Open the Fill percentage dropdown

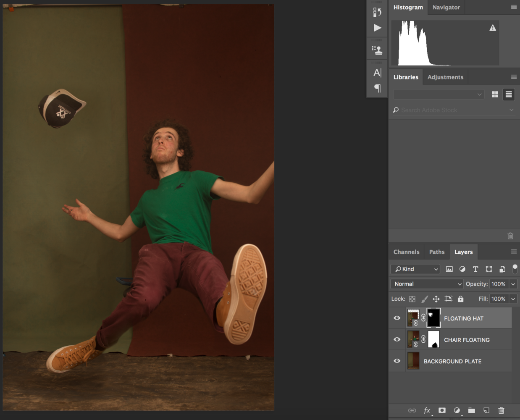512,299
